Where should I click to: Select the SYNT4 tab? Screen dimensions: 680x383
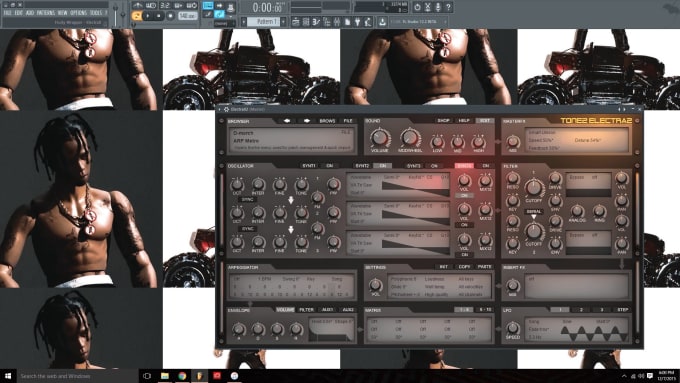(x=464, y=166)
